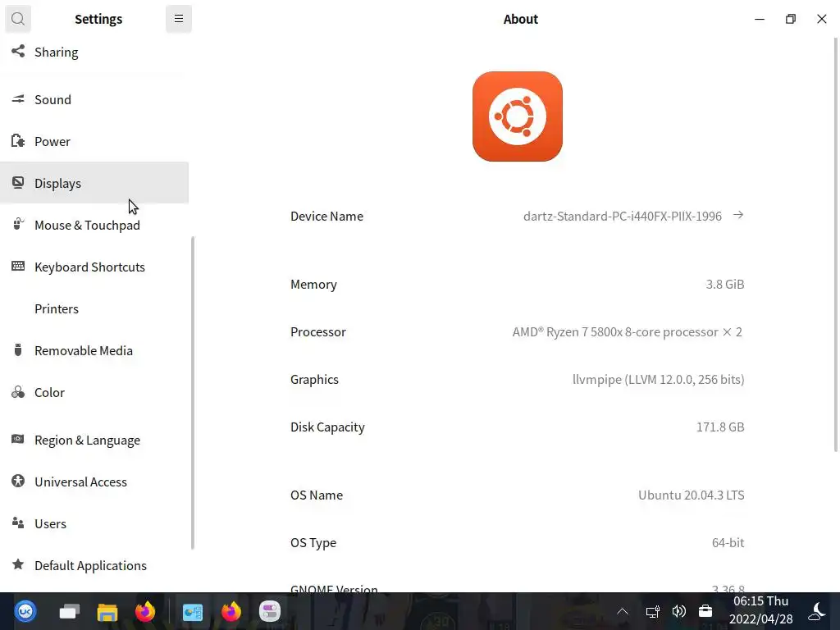Click the Device Name row
This screenshot has width=840, height=630.
pyautogui.click(x=518, y=216)
